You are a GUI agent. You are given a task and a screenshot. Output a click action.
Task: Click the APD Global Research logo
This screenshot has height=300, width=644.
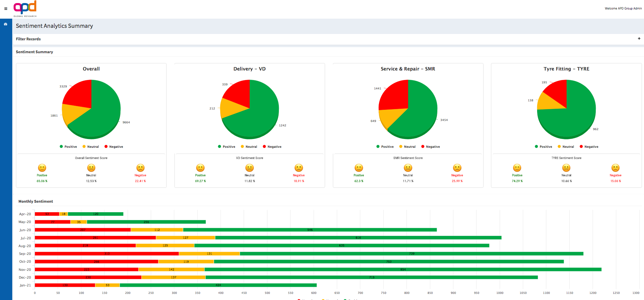(25, 9)
